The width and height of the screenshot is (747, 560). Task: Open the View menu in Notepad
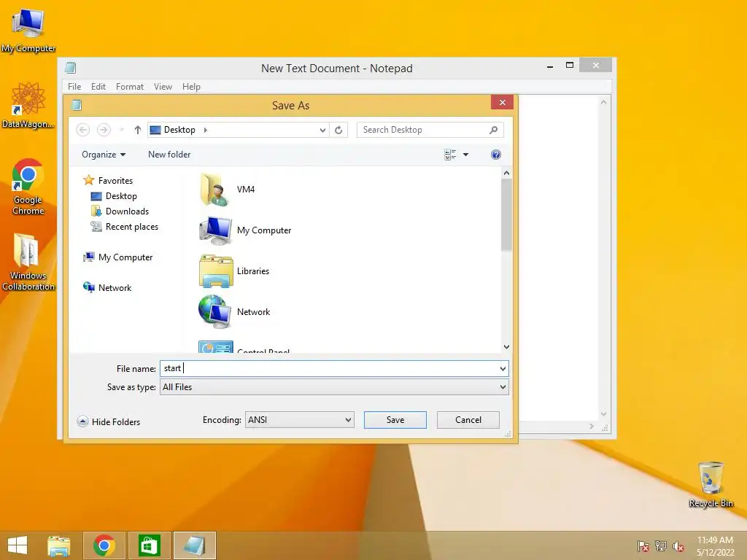pyautogui.click(x=163, y=87)
